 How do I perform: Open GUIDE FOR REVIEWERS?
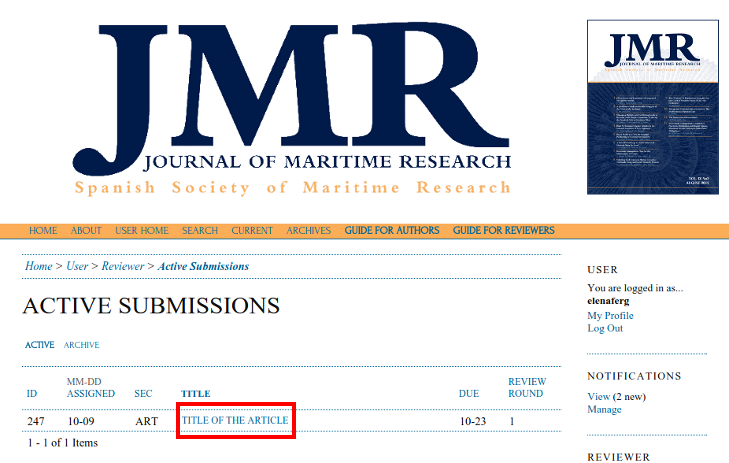pos(504,231)
